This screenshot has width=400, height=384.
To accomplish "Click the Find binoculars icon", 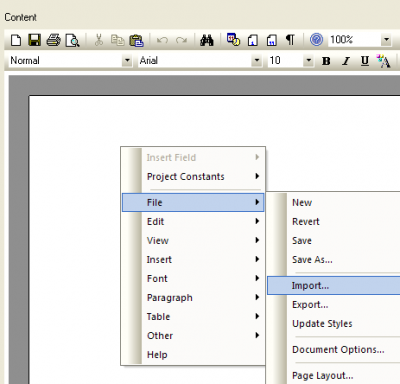I will (207, 40).
